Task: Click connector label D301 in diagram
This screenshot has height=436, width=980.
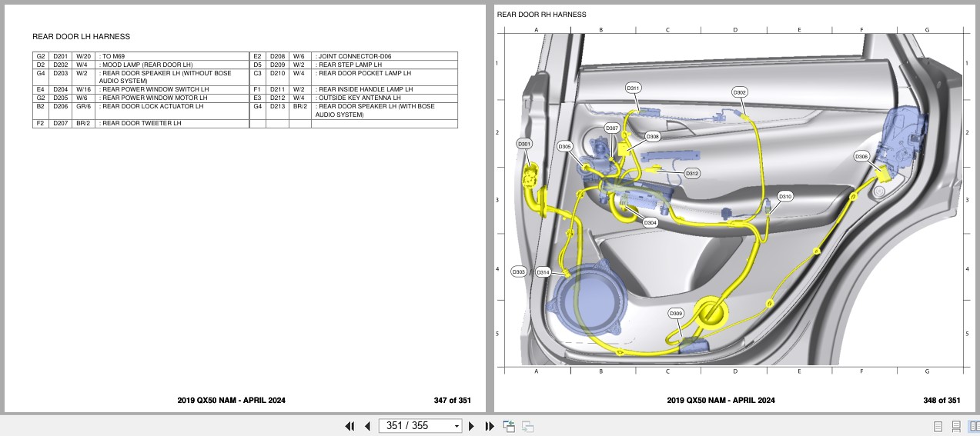Action: [524, 144]
